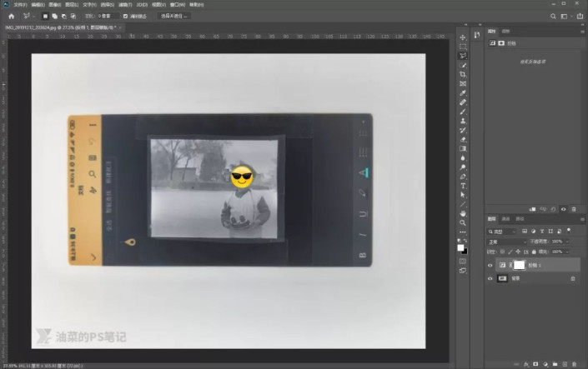Open the Properties panel flyout menu
The image size is (588, 369).
[x=582, y=32]
